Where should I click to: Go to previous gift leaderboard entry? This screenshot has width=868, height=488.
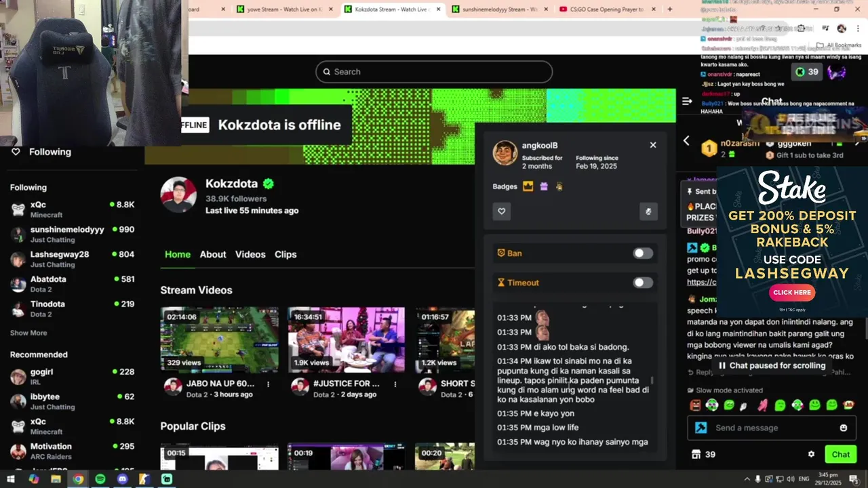[686, 140]
